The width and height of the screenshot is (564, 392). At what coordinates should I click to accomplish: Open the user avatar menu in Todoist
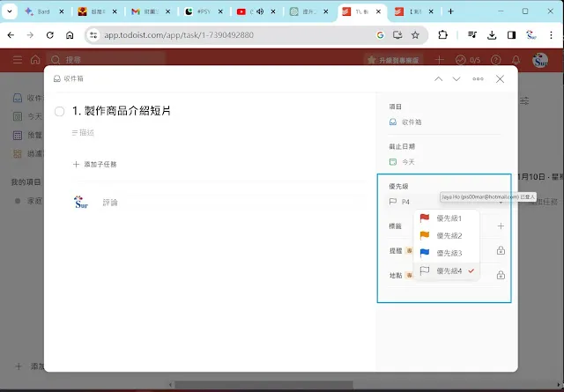[x=540, y=61]
